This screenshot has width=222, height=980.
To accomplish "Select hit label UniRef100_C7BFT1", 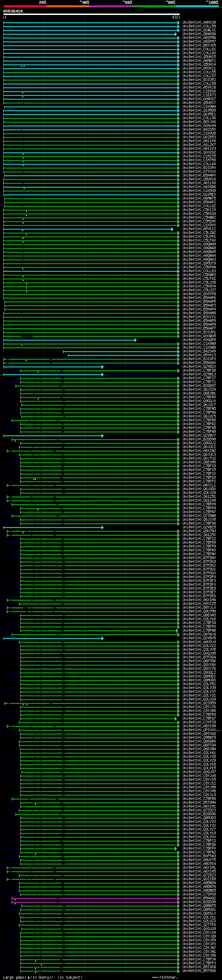I will pos(199,382).
